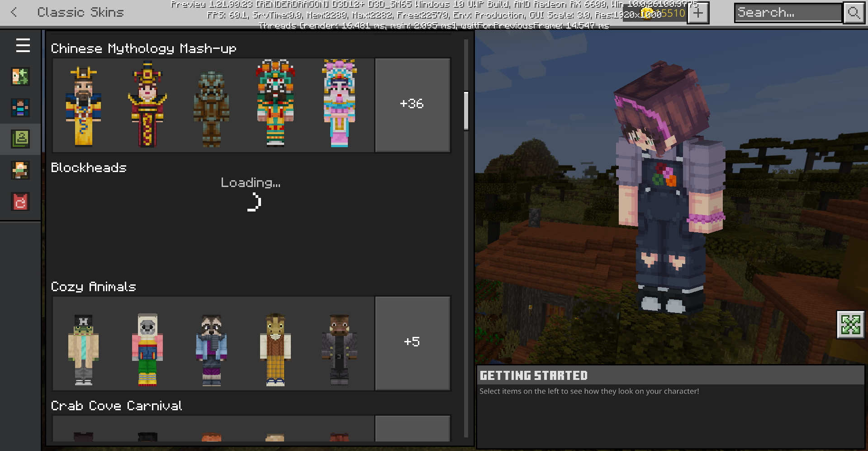Show the +36 more Chinese Mythology skins

pyautogui.click(x=412, y=105)
